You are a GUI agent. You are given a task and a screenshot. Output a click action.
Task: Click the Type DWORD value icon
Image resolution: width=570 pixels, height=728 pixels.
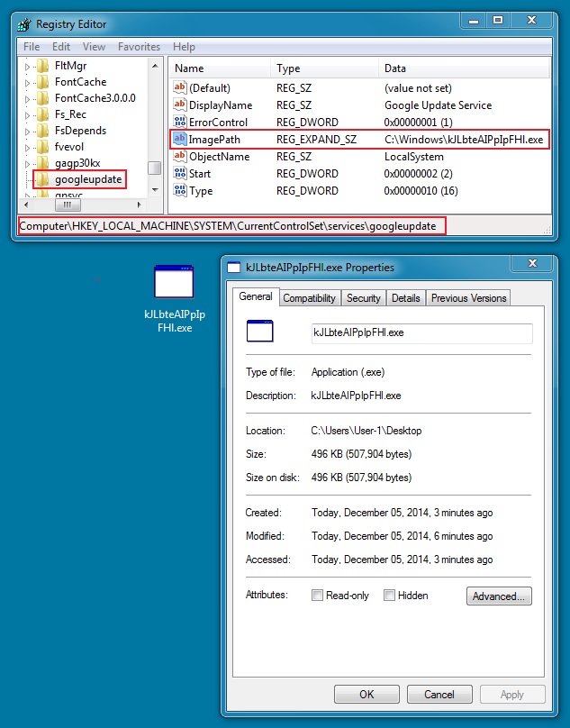point(179,190)
